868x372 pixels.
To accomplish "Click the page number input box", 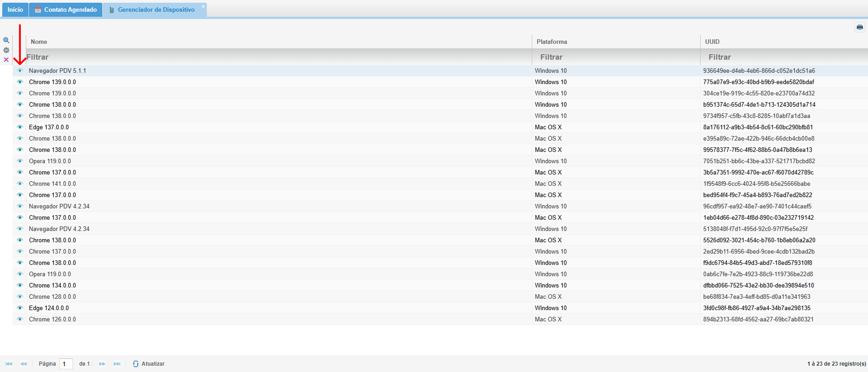I will coord(66,364).
